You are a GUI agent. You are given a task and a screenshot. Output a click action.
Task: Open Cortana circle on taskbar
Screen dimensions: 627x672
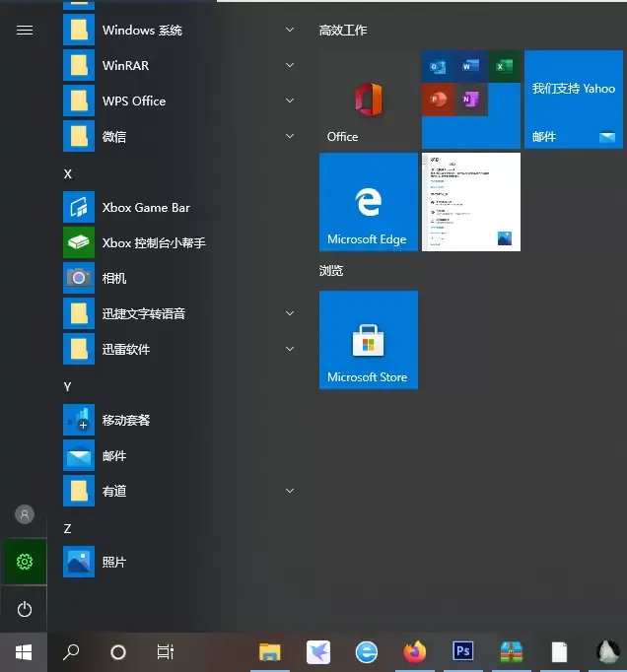pyautogui.click(x=118, y=652)
